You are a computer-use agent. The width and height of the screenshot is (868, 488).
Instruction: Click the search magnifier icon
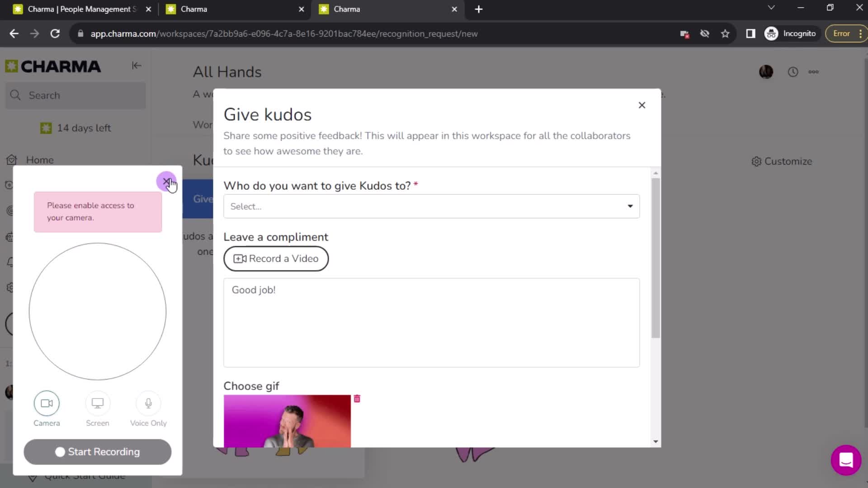pos(15,95)
